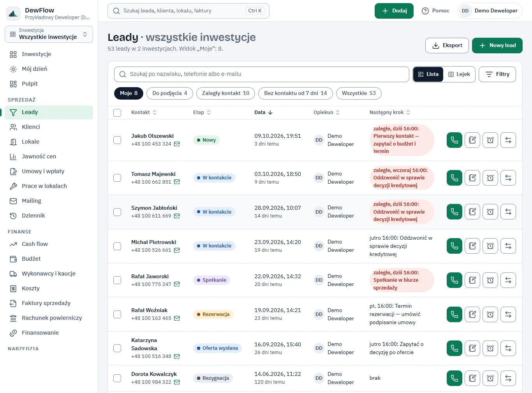Sort by the Opiekun column
532x393 pixels.
click(326, 112)
